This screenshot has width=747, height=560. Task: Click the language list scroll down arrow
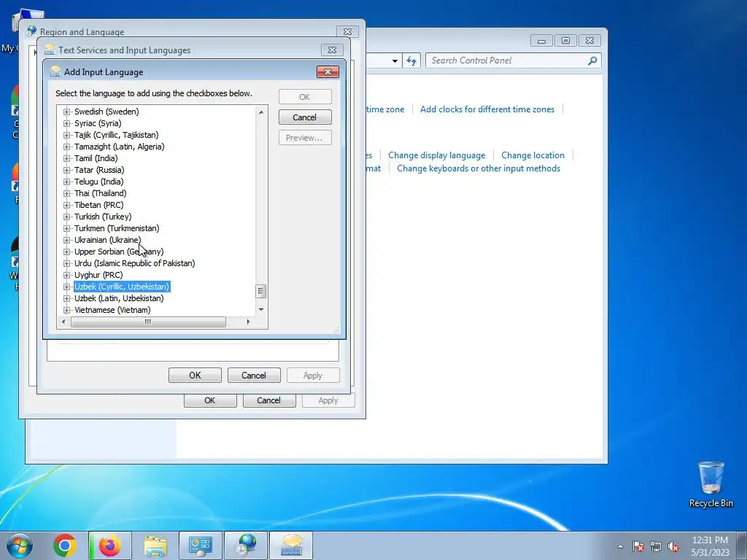coord(261,310)
